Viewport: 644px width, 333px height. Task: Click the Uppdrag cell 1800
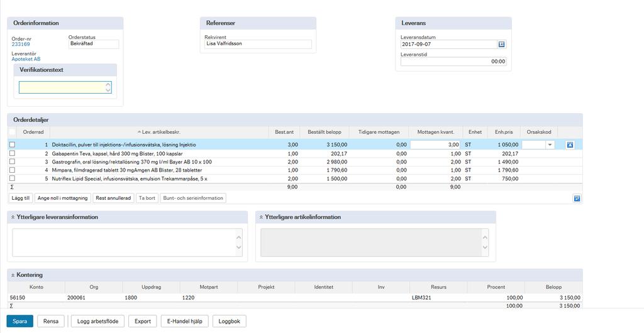[x=151, y=298]
